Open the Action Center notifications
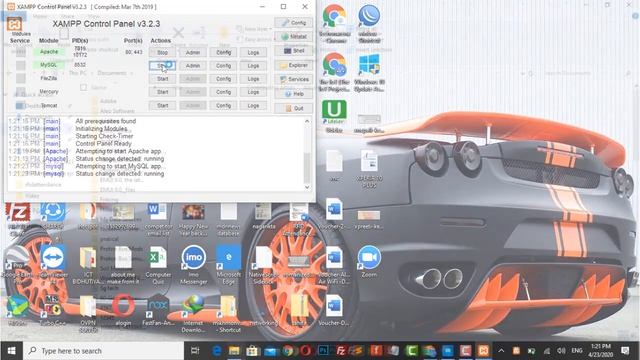 625,351
